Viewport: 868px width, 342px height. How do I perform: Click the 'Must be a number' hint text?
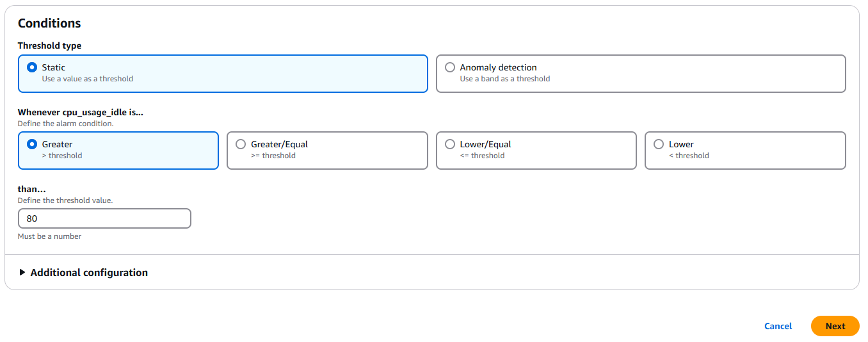click(49, 236)
